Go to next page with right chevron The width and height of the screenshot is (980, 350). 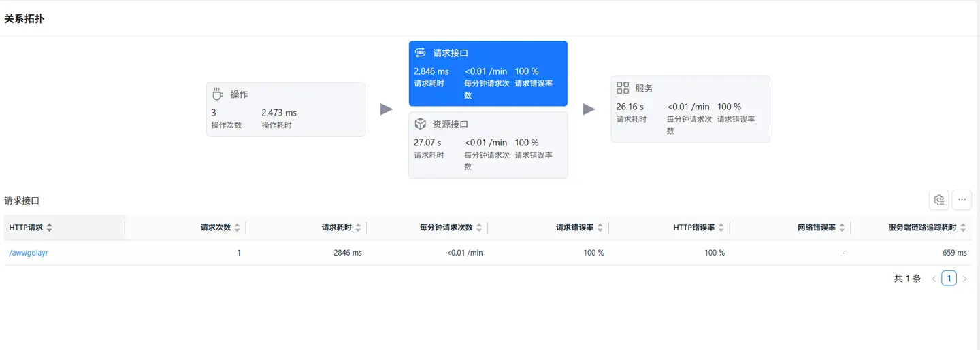tap(964, 279)
